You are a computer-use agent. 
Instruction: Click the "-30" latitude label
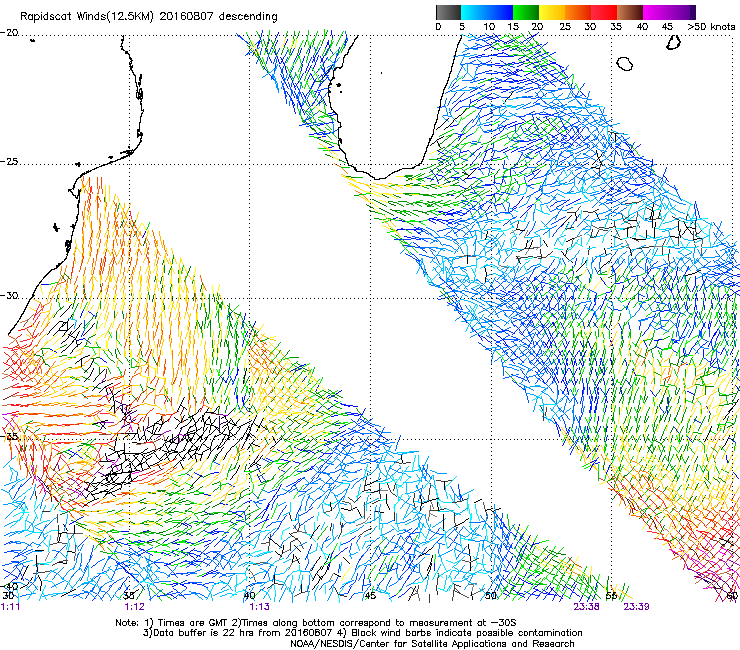(x=9, y=296)
